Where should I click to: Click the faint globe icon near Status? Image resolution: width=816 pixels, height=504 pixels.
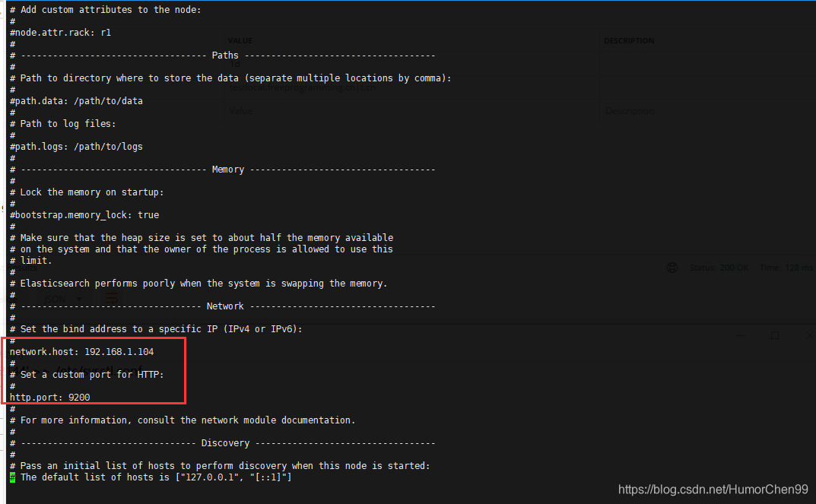[672, 268]
